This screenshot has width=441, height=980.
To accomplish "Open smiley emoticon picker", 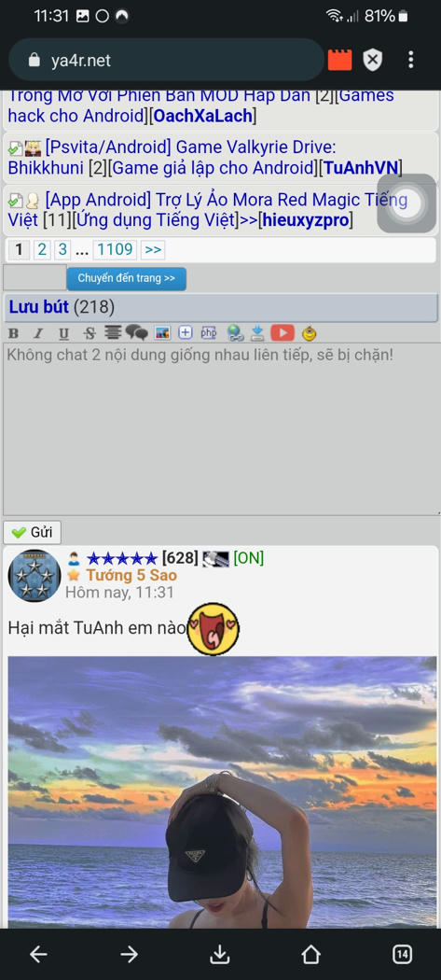I will coord(309,333).
